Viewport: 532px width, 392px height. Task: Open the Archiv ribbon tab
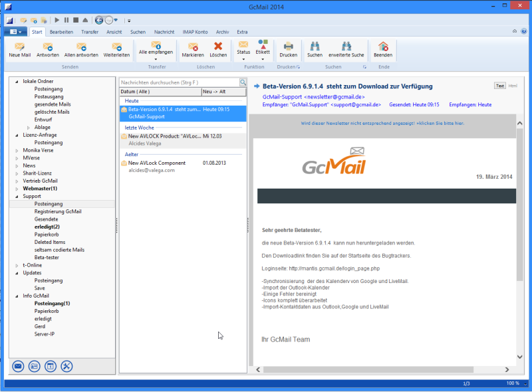(222, 32)
